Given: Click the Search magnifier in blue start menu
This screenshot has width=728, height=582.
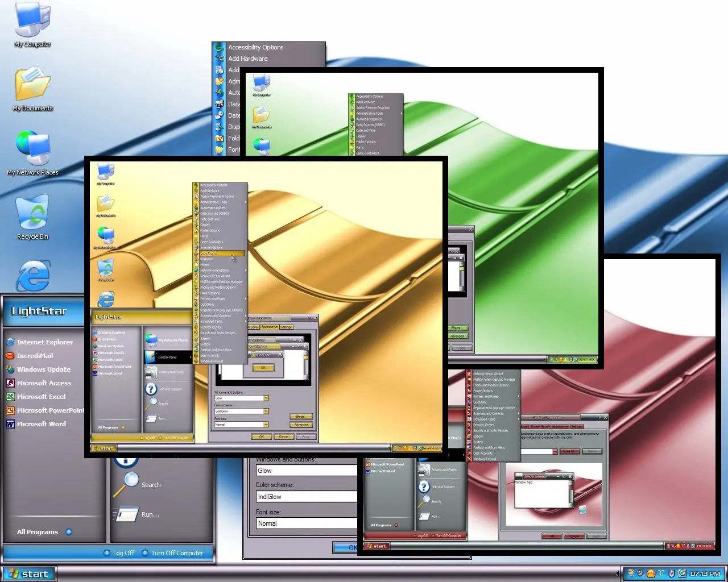Looking at the screenshot, I should [126, 484].
